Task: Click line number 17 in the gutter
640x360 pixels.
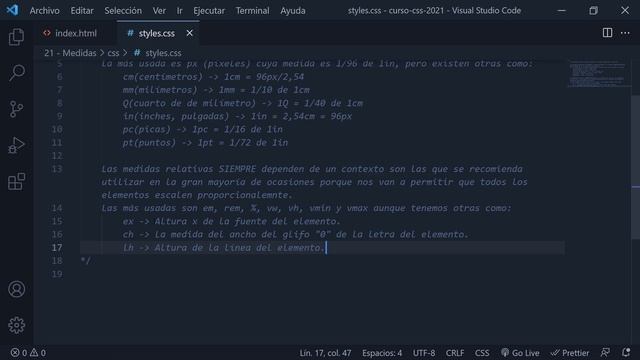Action: click(x=57, y=247)
